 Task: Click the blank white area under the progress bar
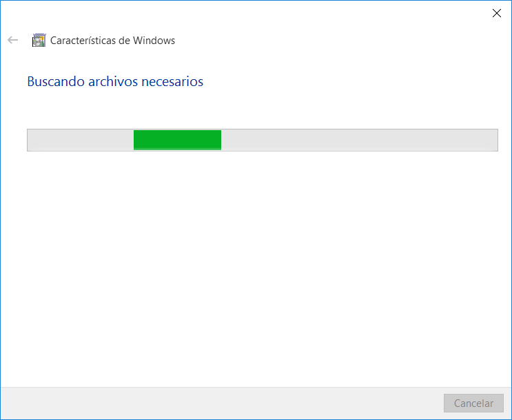[x=256, y=268]
